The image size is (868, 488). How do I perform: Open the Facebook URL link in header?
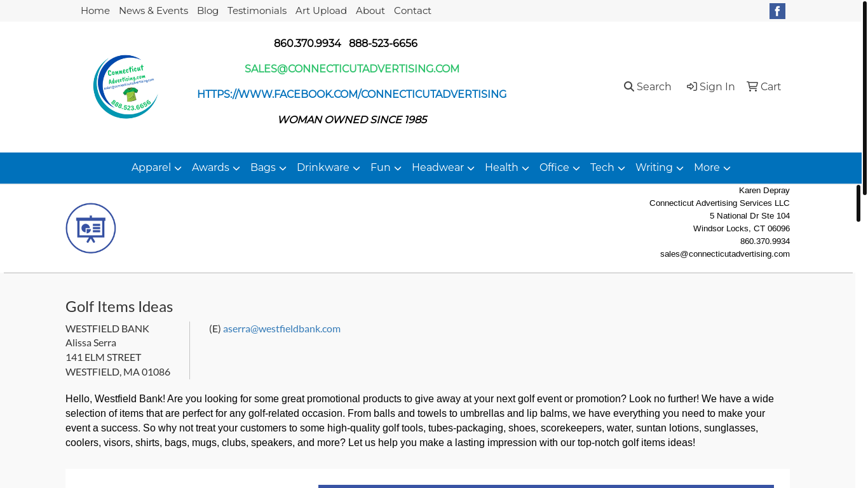coord(352,94)
